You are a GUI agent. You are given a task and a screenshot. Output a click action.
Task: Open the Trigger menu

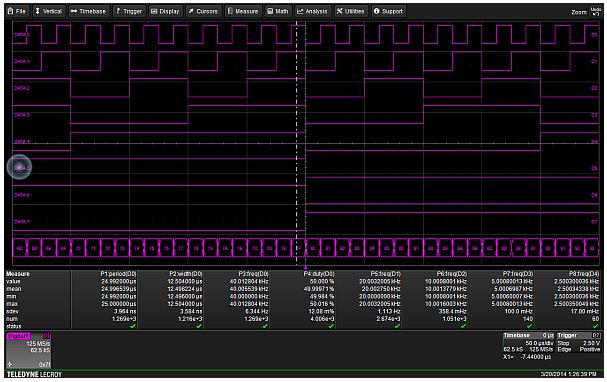pos(129,11)
